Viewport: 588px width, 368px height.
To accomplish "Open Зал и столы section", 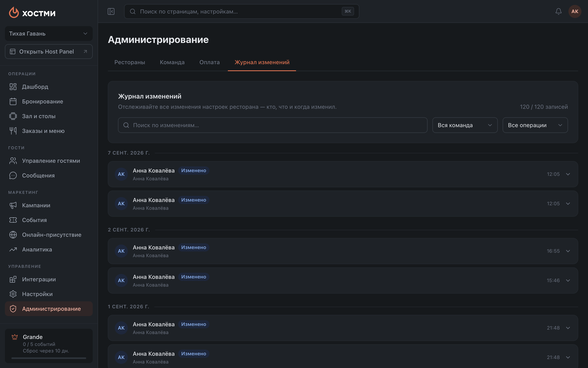I will [49, 116].
